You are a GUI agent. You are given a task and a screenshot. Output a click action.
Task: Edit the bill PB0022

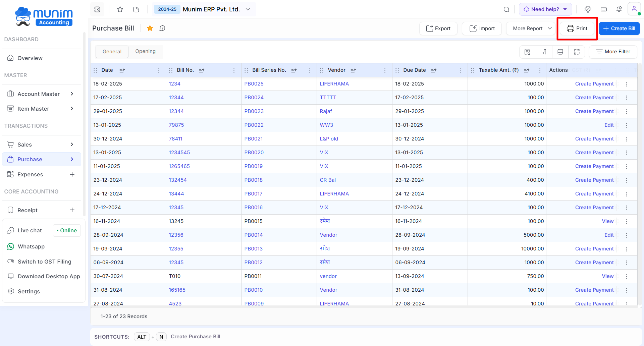coord(609,125)
